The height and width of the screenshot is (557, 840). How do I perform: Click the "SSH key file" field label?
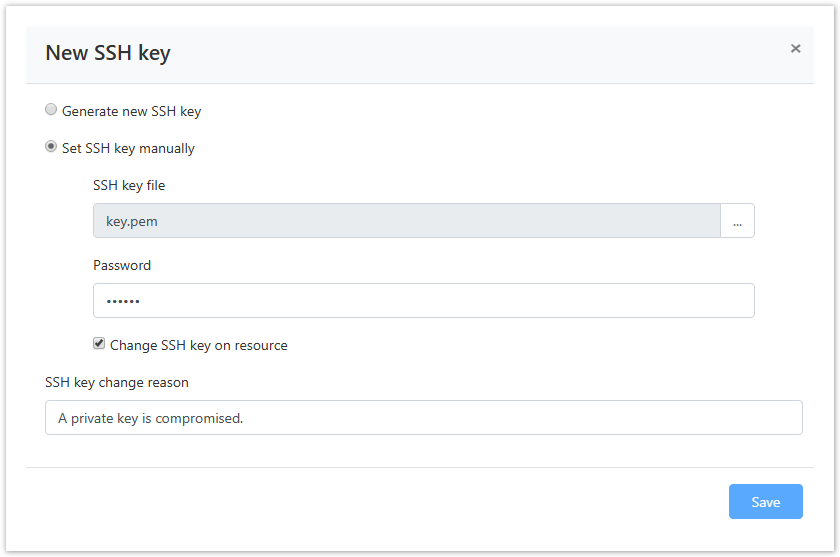point(129,185)
